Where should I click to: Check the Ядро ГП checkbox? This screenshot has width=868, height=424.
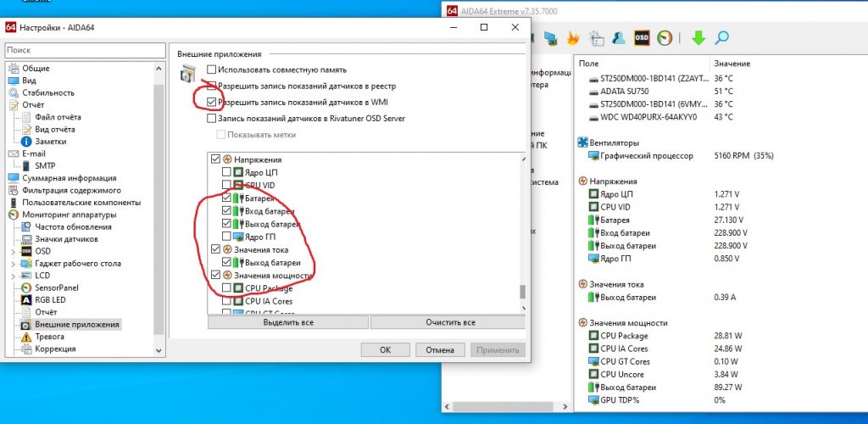(226, 237)
